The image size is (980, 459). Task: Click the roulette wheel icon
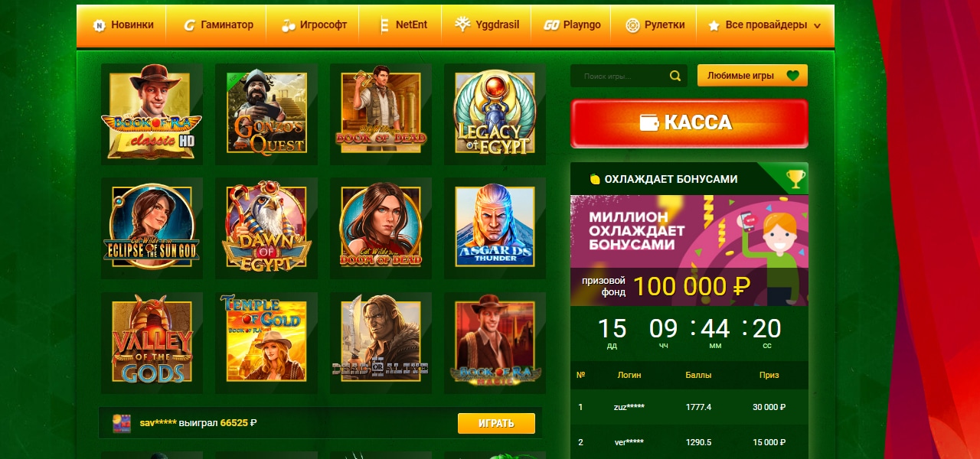pyautogui.click(x=632, y=25)
